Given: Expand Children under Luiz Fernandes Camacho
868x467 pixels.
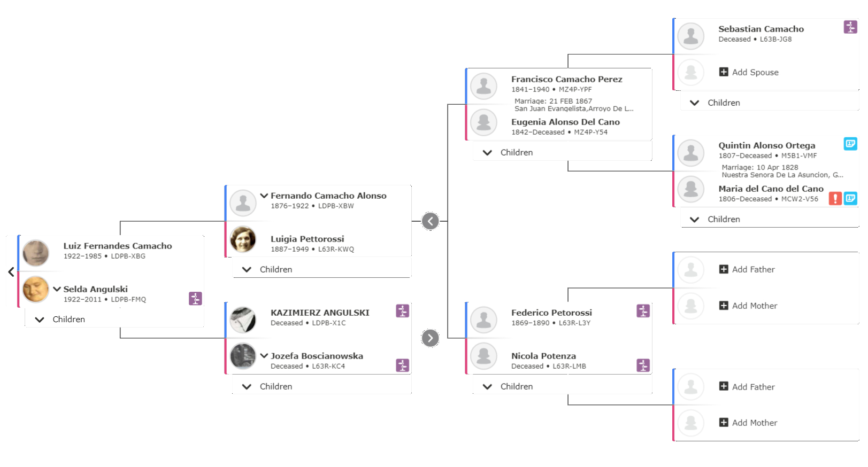Looking at the screenshot, I should pyautogui.click(x=60, y=319).
